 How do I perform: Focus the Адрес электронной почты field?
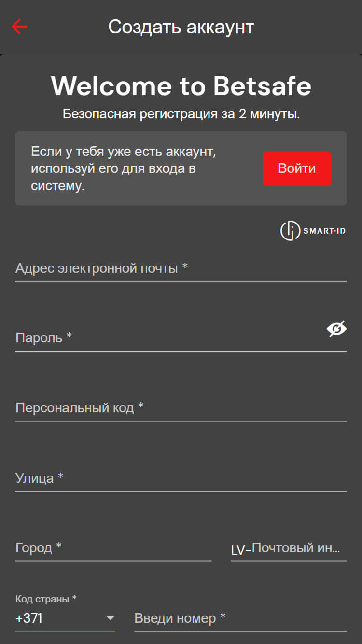point(181,268)
